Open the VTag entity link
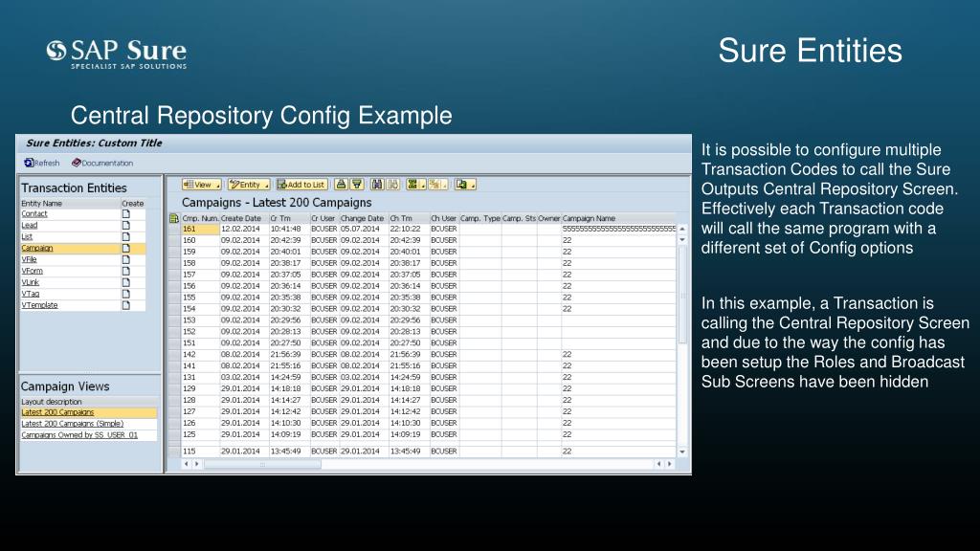 pyautogui.click(x=30, y=294)
